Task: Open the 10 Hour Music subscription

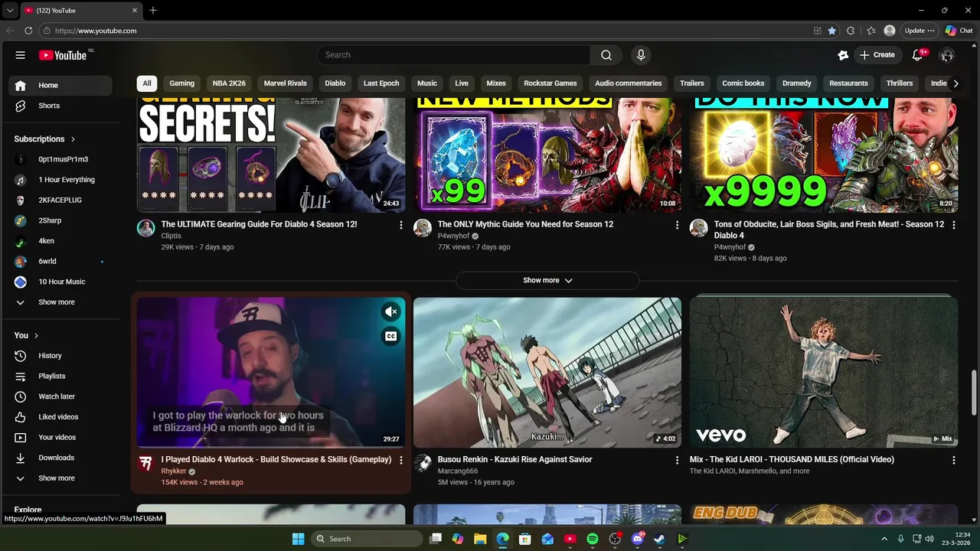Action: [x=60, y=282]
